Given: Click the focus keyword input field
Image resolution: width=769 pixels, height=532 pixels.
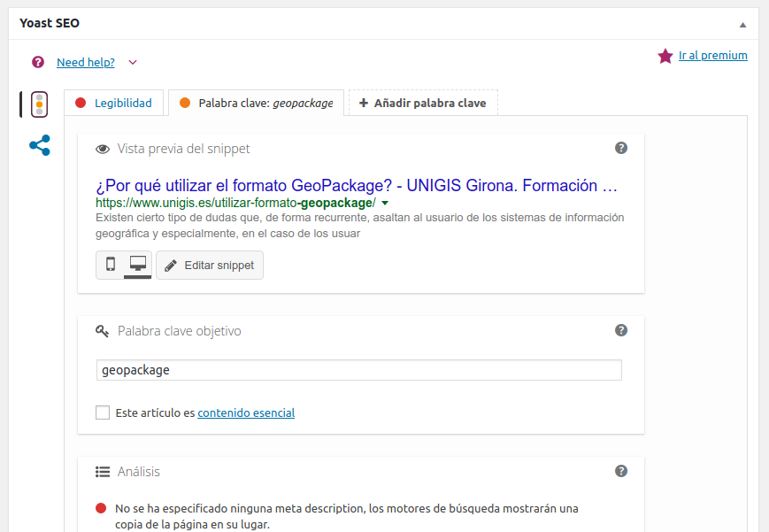Looking at the screenshot, I should pos(359,370).
